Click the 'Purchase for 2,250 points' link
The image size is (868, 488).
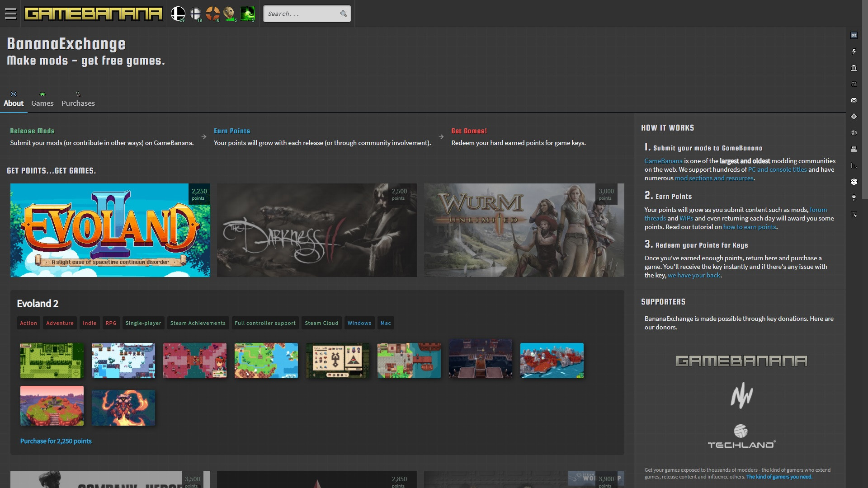tap(56, 441)
